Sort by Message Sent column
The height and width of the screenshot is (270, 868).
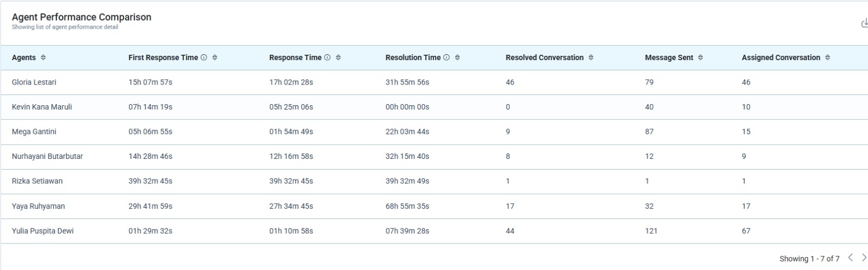pos(700,57)
